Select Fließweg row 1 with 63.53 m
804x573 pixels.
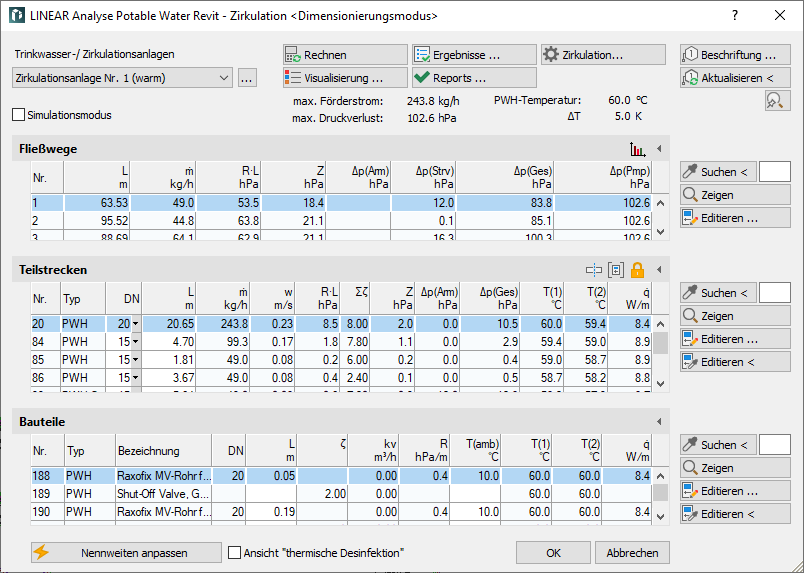341,203
